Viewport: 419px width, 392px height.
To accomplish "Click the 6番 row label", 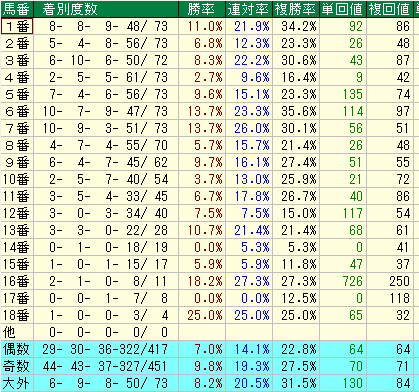I will click(17, 111).
